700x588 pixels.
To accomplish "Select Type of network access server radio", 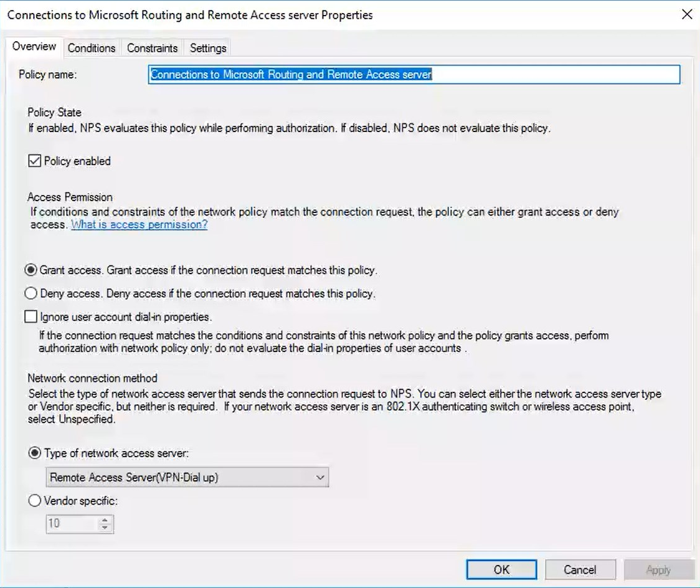I will click(35, 453).
